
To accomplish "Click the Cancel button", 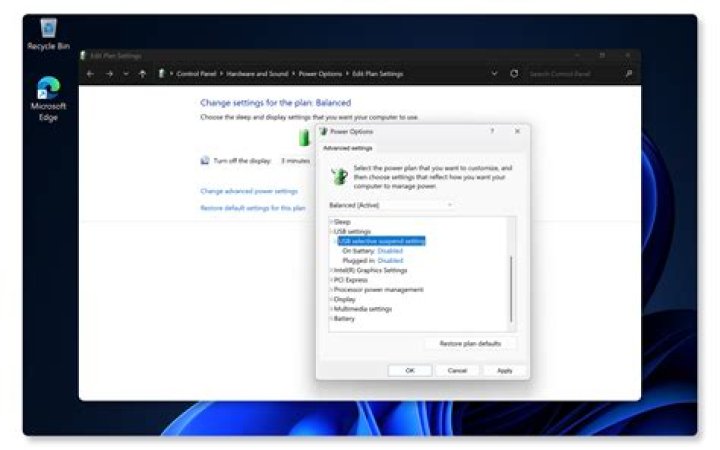I will click(457, 371).
